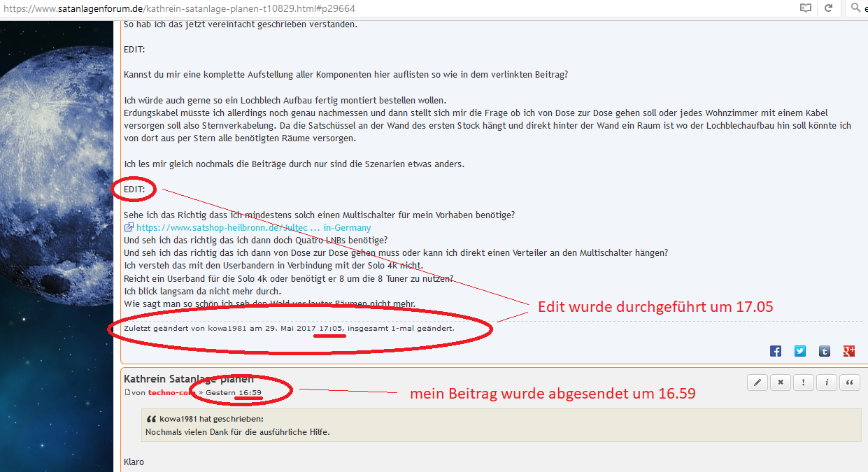Open reader view book icon

pos(806,8)
